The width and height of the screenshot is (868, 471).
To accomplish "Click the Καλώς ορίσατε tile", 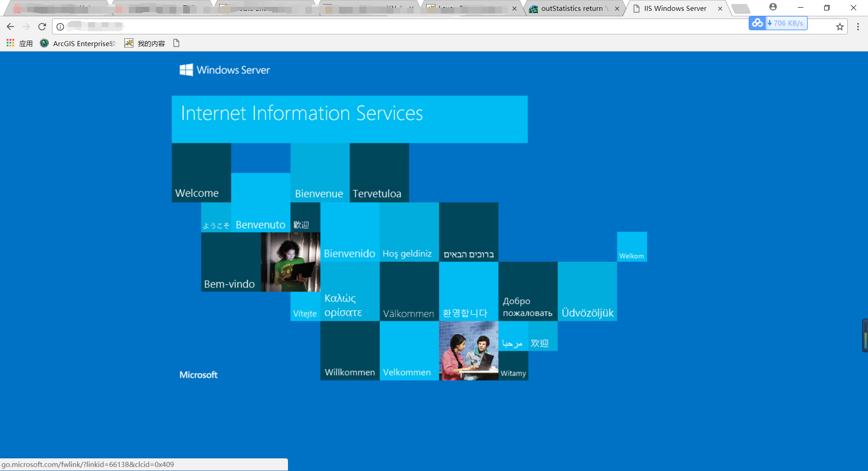I will 350,292.
